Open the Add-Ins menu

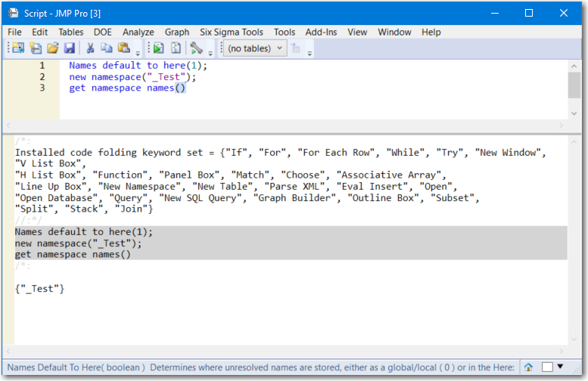tap(321, 33)
